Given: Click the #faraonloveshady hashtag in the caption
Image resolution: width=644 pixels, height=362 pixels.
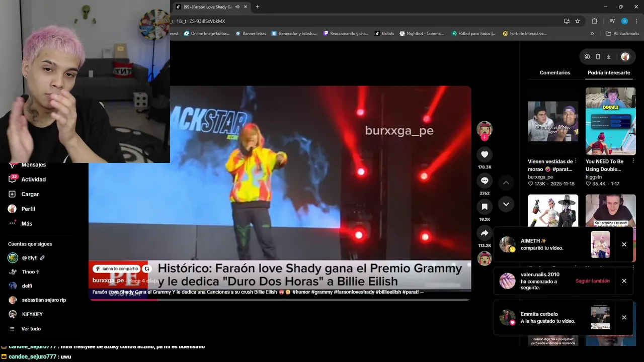Looking at the screenshot, I should pyautogui.click(x=354, y=292).
